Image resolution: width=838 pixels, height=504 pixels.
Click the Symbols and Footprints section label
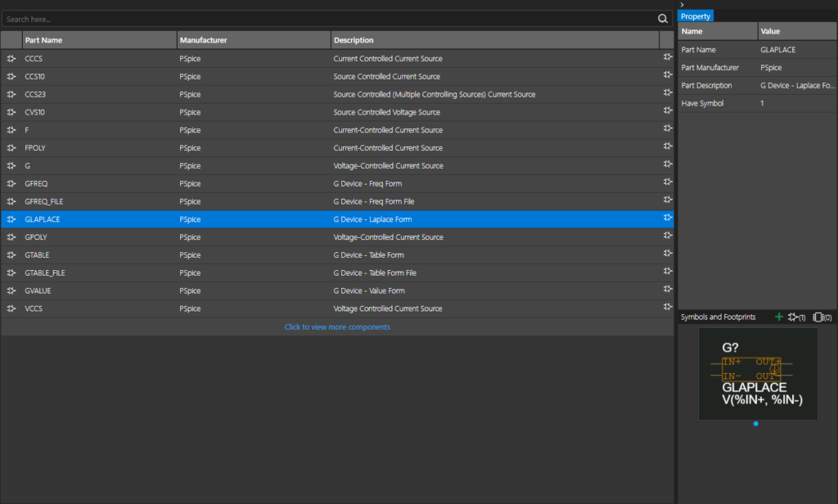click(718, 317)
